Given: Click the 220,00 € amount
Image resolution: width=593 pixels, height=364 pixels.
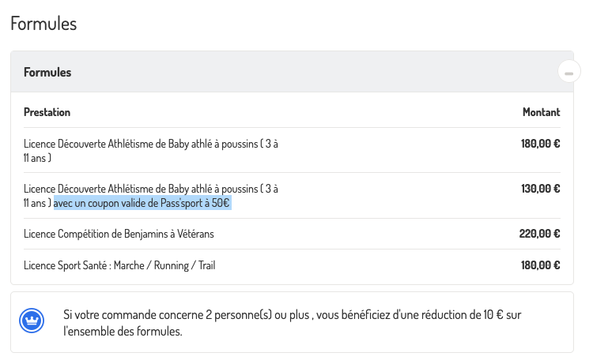Looking at the screenshot, I should (x=540, y=234).
